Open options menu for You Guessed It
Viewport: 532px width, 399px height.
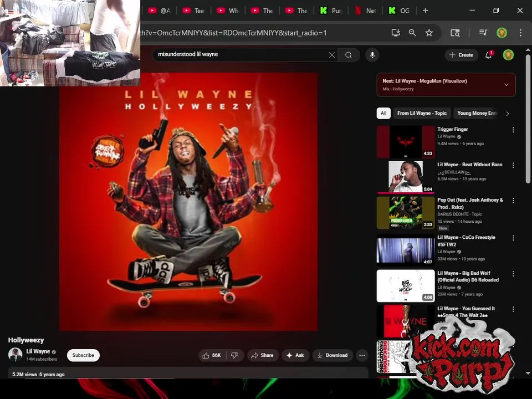[x=513, y=309]
